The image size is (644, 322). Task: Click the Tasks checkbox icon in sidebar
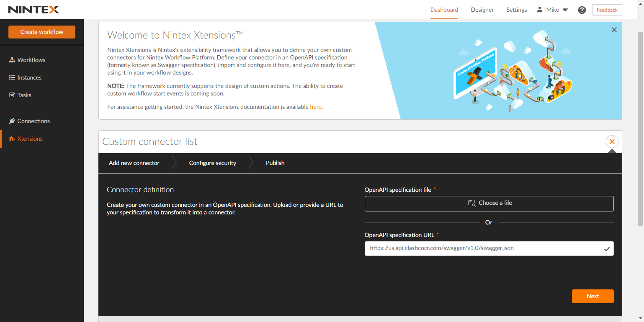tap(12, 95)
